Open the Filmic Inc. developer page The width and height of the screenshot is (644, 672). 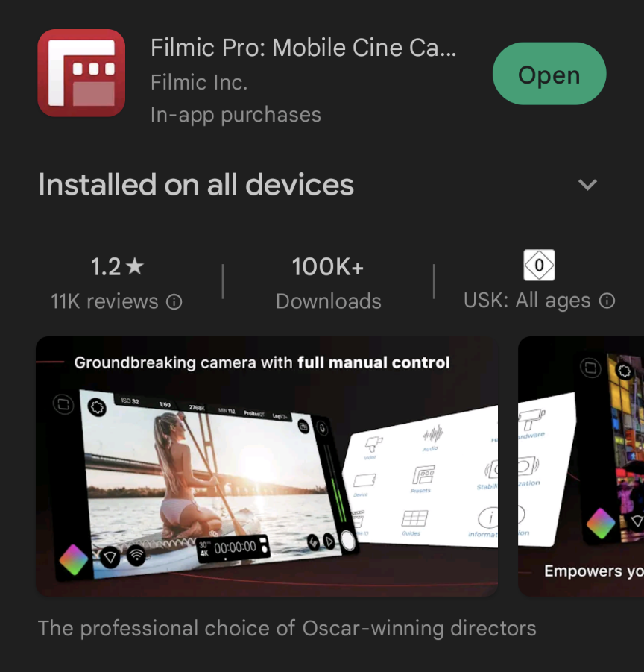click(x=199, y=82)
